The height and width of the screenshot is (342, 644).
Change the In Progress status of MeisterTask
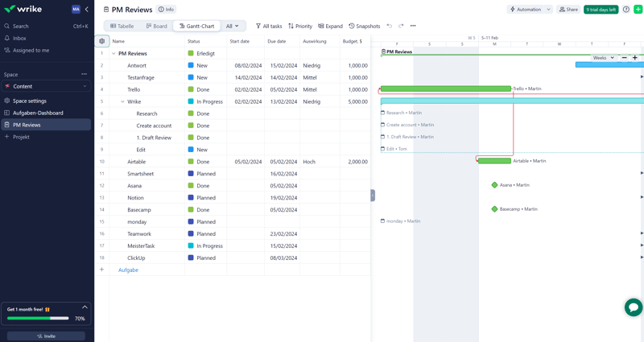[x=205, y=246]
